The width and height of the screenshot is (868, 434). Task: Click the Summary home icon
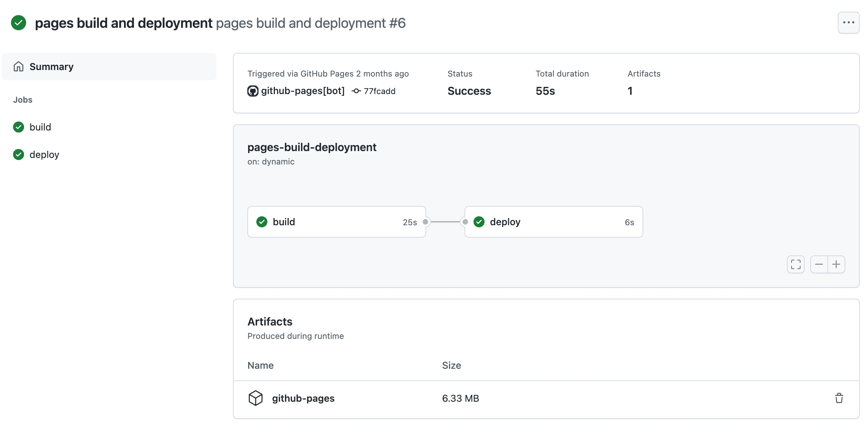(x=19, y=66)
